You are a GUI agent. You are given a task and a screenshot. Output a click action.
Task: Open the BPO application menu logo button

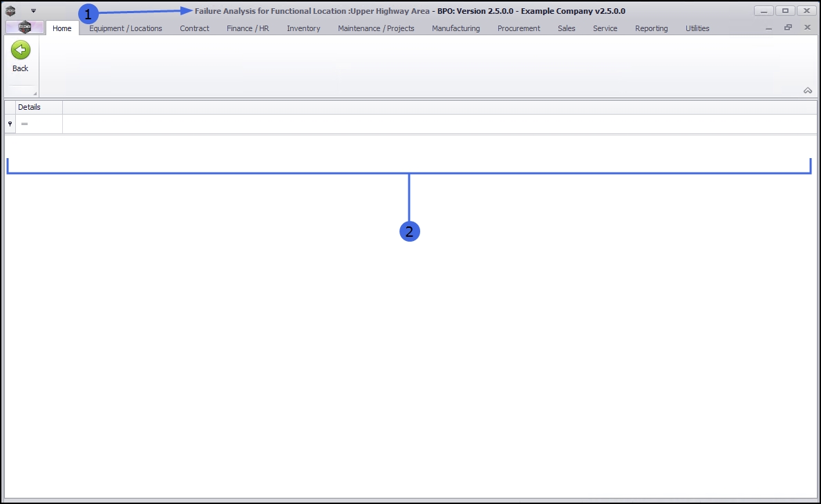25,28
